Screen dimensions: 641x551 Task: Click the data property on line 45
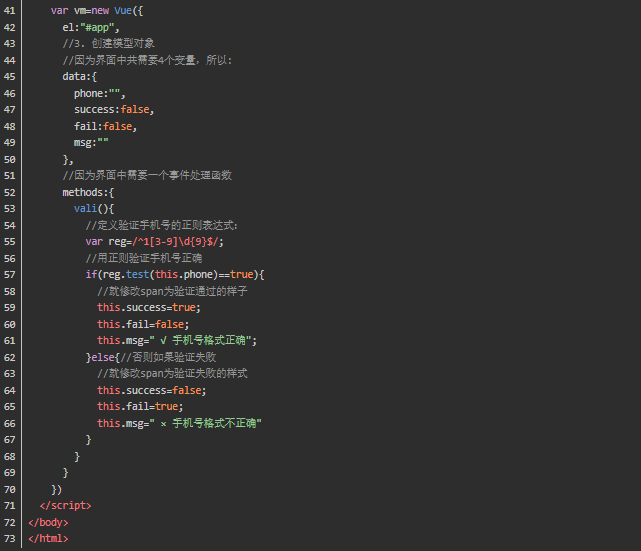pyautogui.click(x=75, y=76)
